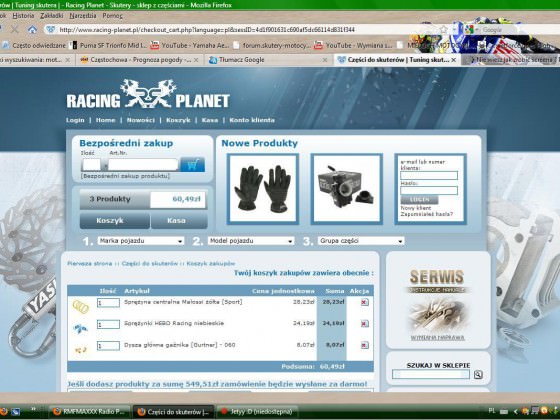The image size is (560, 420).
Task: Click the shopping cart icon in Bezpośredni zakup
Action: pyautogui.click(x=192, y=165)
